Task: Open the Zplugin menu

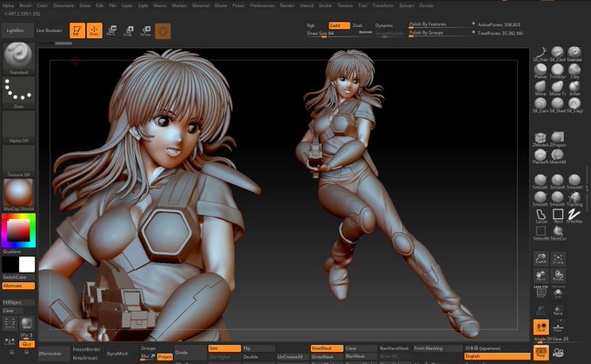Action: [407, 6]
